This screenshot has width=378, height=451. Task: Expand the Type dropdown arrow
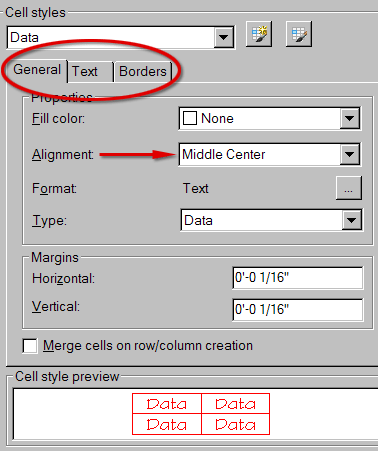[x=352, y=220]
